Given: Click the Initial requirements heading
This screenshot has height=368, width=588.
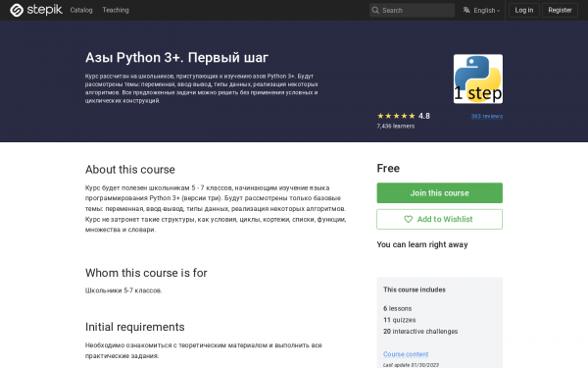Looking at the screenshot, I should click(134, 327).
